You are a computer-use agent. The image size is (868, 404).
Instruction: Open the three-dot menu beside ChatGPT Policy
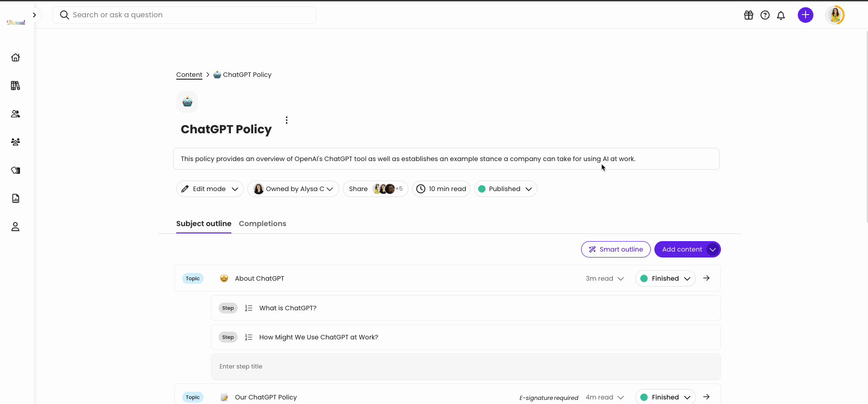(x=286, y=120)
